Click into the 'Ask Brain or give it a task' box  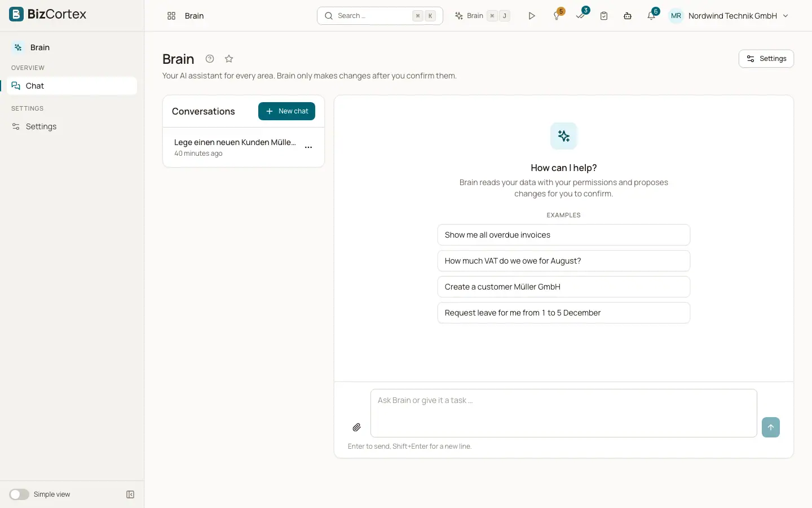pyautogui.click(x=563, y=413)
